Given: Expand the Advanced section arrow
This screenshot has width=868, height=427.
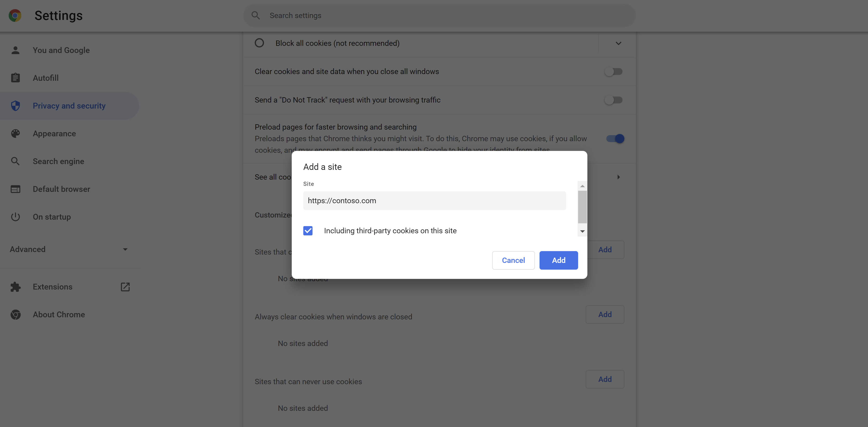Looking at the screenshot, I should click(x=125, y=249).
